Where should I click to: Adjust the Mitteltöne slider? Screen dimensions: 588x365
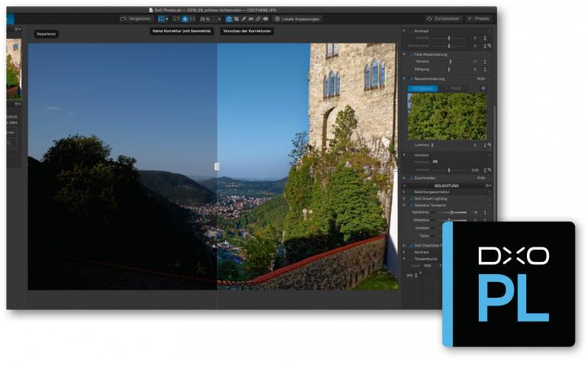point(449,220)
